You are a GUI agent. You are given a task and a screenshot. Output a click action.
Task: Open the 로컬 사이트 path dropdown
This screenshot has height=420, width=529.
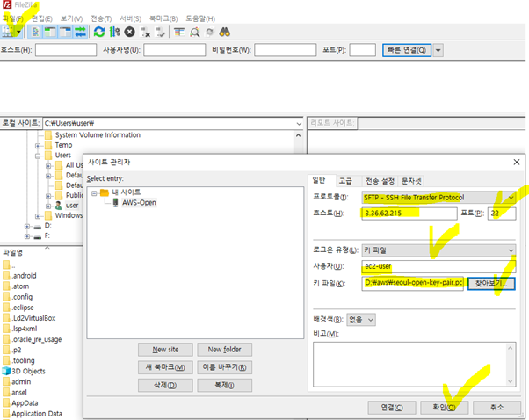(x=299, y=124)
